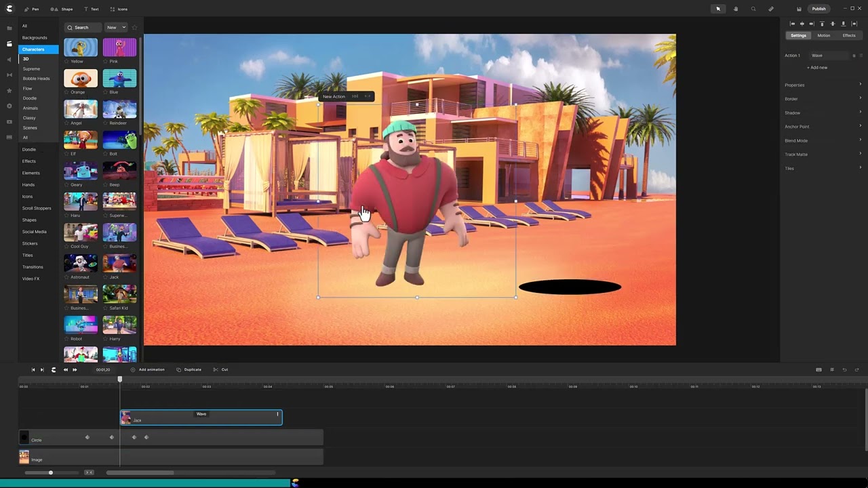Click the Publish button
Screen dimensions: 868x488
[819, 9]
